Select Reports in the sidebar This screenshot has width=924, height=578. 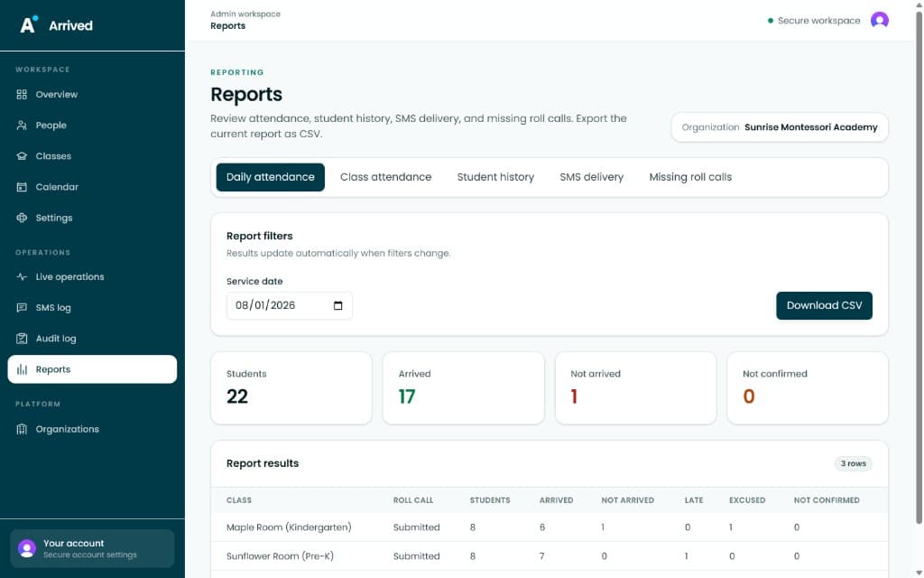click(x=92, y=369)
